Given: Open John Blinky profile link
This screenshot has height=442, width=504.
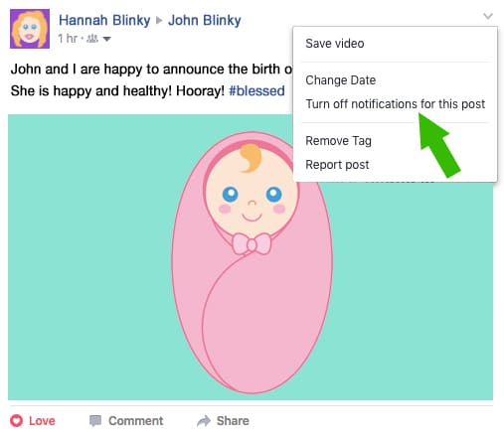Looking at the screenshot, I should pyautogui.click(x=205, y=20).
